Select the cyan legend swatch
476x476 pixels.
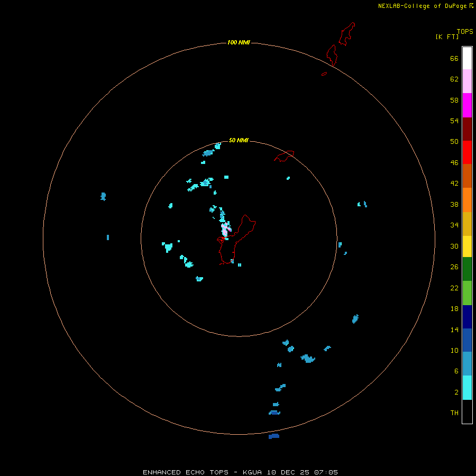pos(467,388)
